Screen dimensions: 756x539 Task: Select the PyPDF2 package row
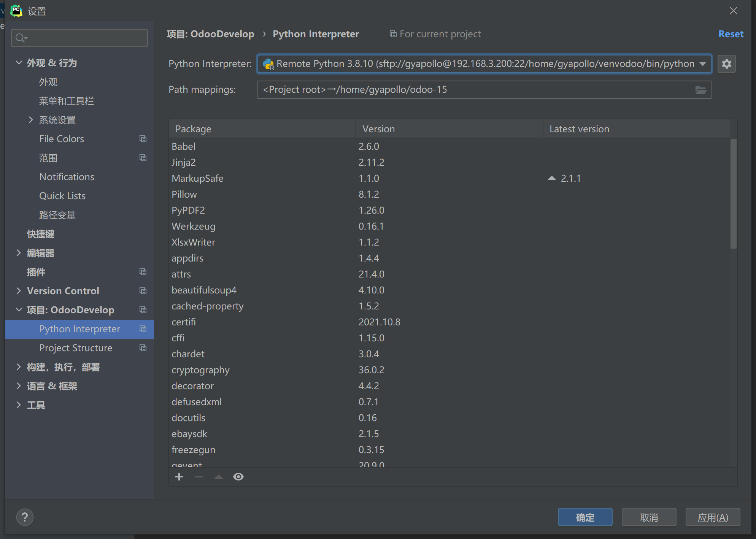coord(449,210)
